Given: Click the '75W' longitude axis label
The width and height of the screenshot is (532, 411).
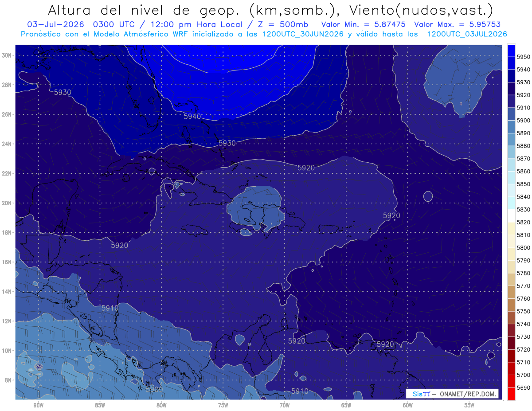Looking at the screenshot, I should tap(223, 405).
